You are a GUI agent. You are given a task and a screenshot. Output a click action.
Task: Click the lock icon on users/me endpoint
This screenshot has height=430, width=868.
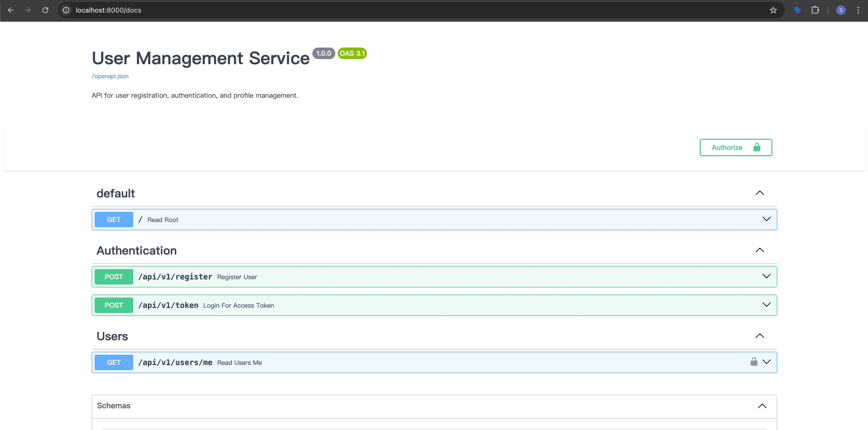pyautogui.click(x=754, y=362)
